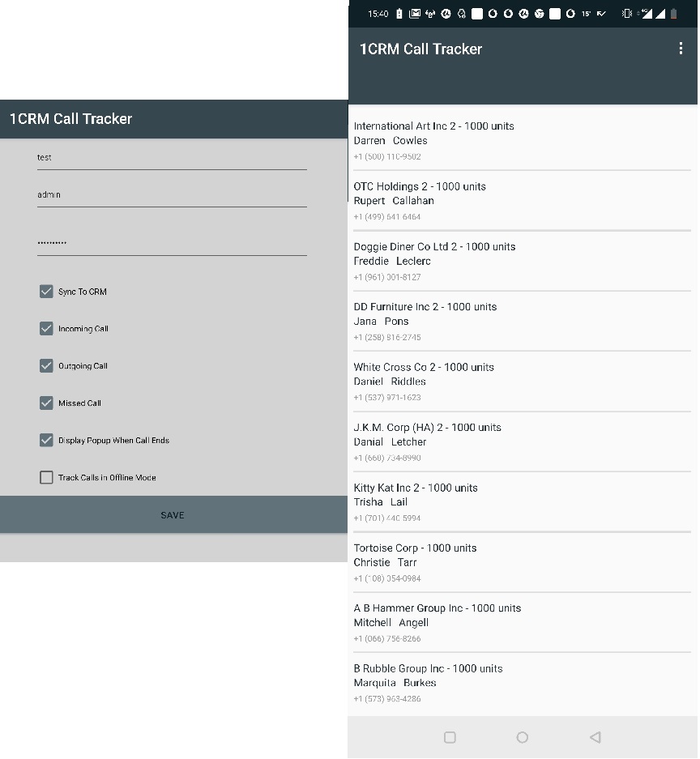Screen dimensions: 700x759
Task: Open 'International Art Inc 2 - 1000 units'
Action: click(433, 126)
